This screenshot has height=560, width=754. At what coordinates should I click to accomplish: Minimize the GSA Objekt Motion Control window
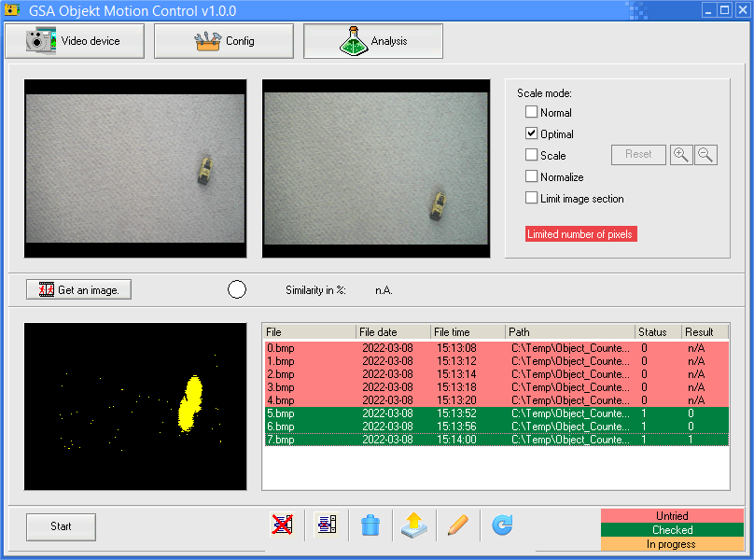(708, 9)
